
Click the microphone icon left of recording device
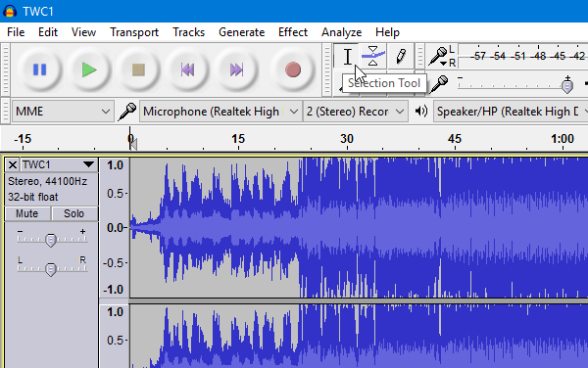tap(127, 112)
